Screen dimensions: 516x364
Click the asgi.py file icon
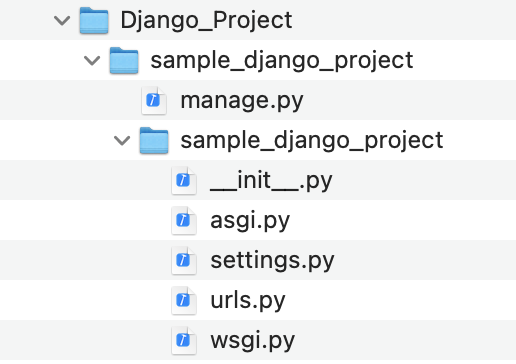pos(184,220)
